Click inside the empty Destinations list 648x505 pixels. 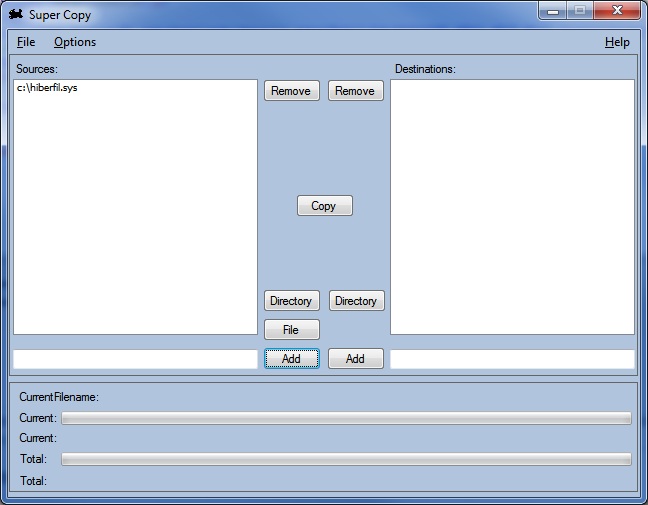[512, 207]
